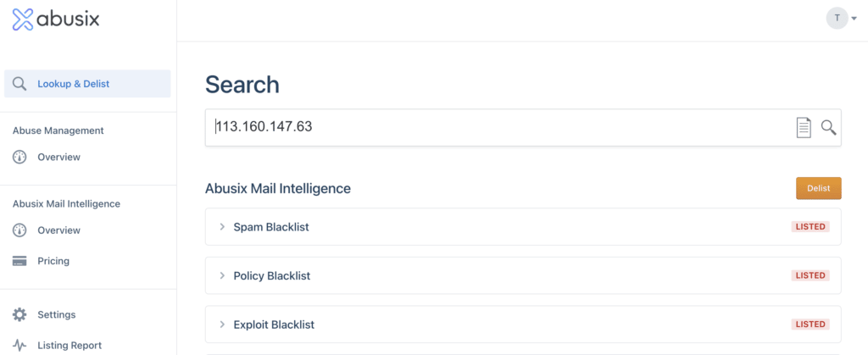Click the orange Delist button
This screenshot has height=355, width=868.
tap(819, 188)
